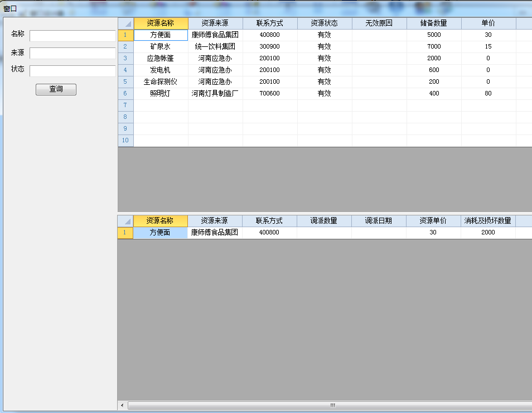532x413 pixels.
Task: Click select-all corner of upper grid
Action: click(x=125, y=23)
